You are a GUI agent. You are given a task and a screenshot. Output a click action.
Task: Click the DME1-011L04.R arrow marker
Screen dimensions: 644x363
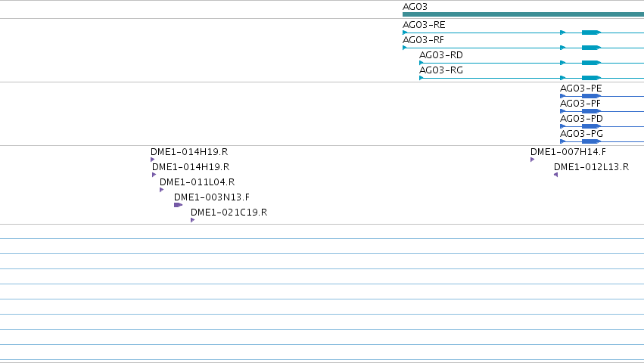point(161,190)
